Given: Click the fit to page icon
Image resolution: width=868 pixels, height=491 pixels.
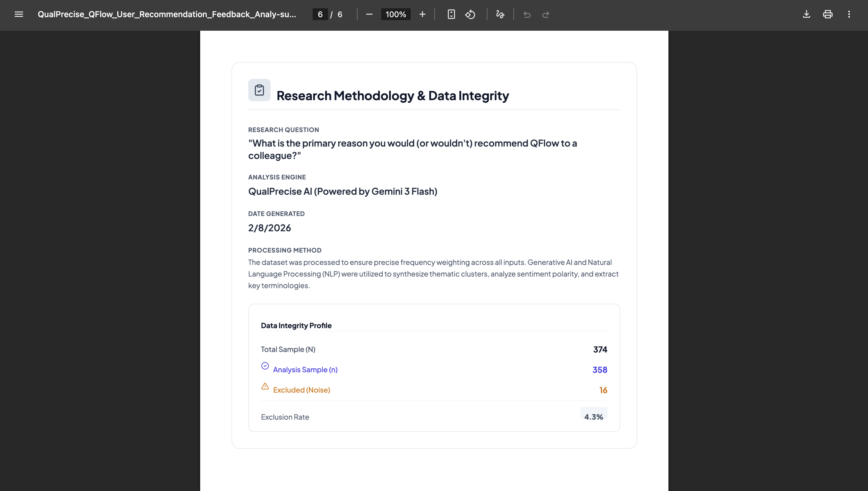Looking at the screenshot, I should tap(451, 14).
